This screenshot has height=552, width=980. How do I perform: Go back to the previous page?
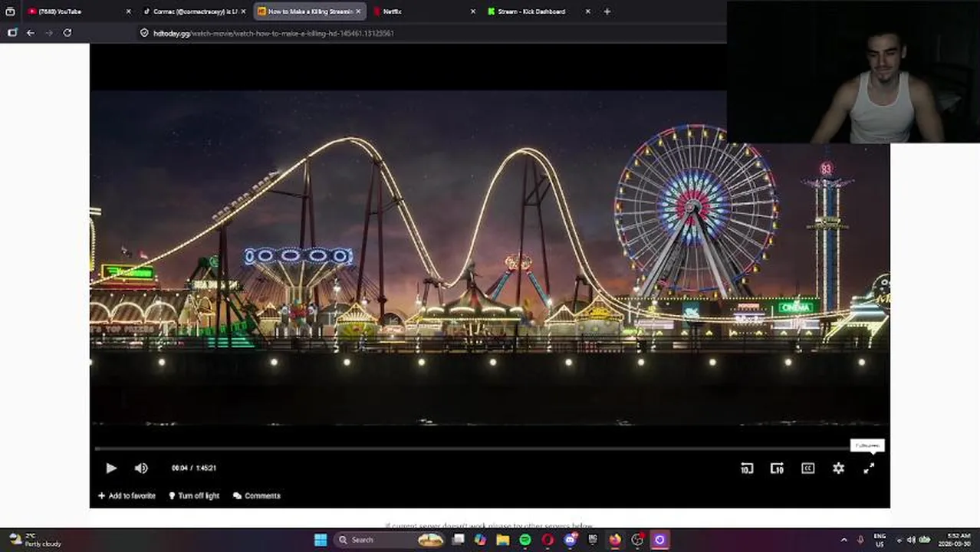point(30,33)
